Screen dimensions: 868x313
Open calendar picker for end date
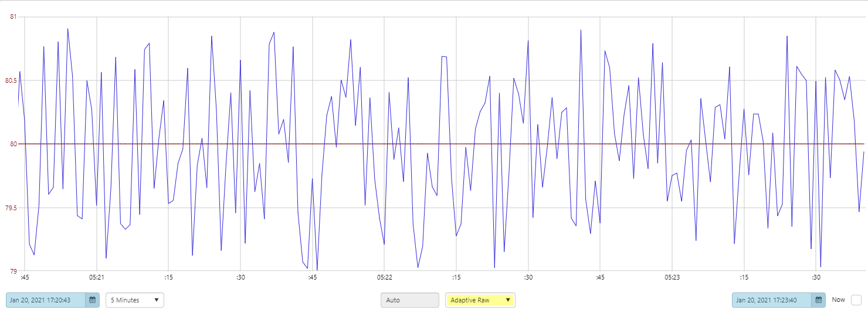click(818, 300)
